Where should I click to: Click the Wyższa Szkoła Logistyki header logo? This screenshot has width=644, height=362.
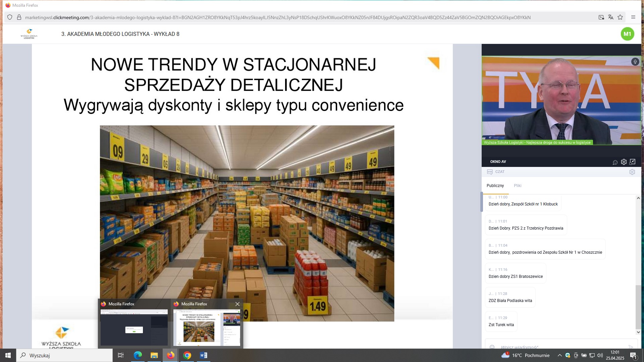coord(29,34)
